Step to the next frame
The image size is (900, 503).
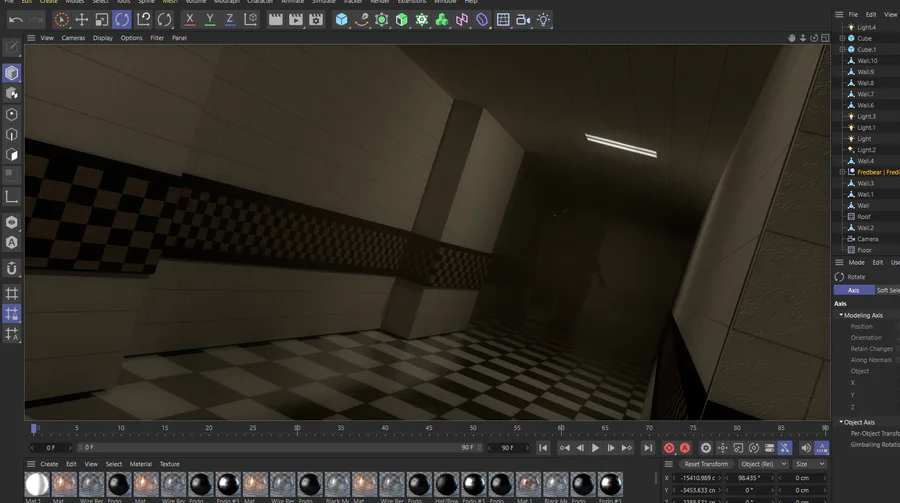[x=611, y=448]
